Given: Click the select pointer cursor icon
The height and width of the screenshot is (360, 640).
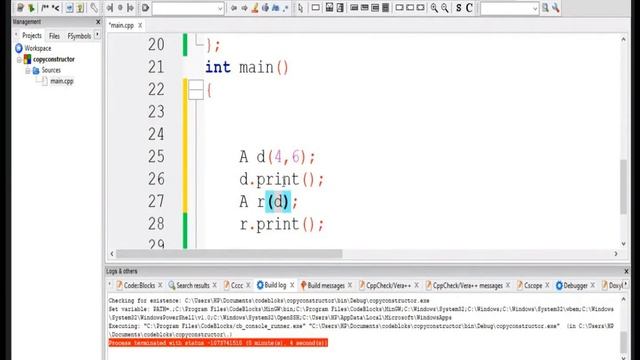Looking at the screenshot, I should [300, 8].
